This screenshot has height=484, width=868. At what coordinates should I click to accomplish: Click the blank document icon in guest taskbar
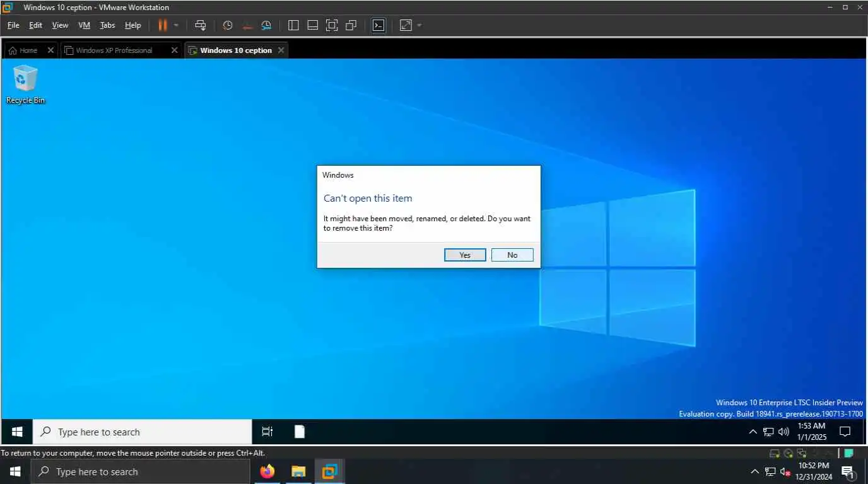[300, 432]
